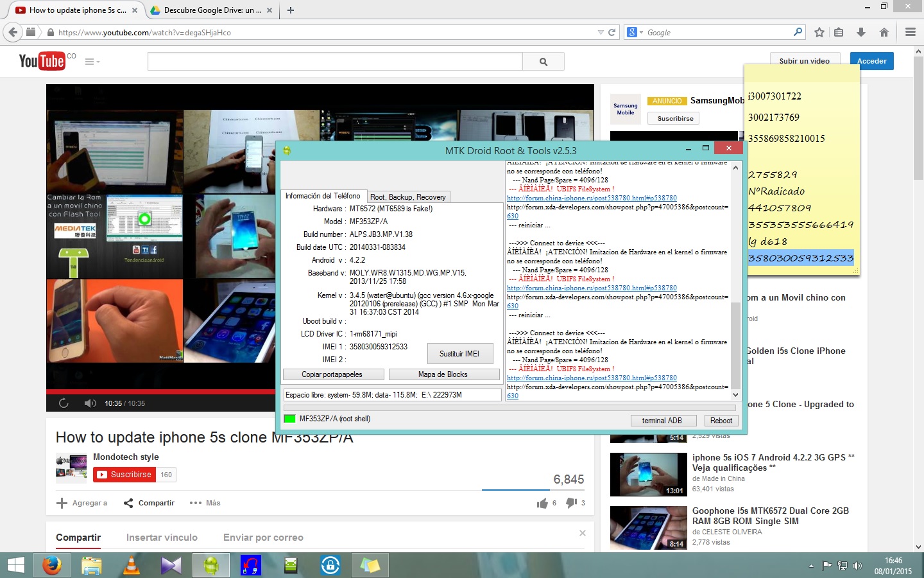
Task: Open the Firefox hamburger menu
Action: (x=910, y=32)
